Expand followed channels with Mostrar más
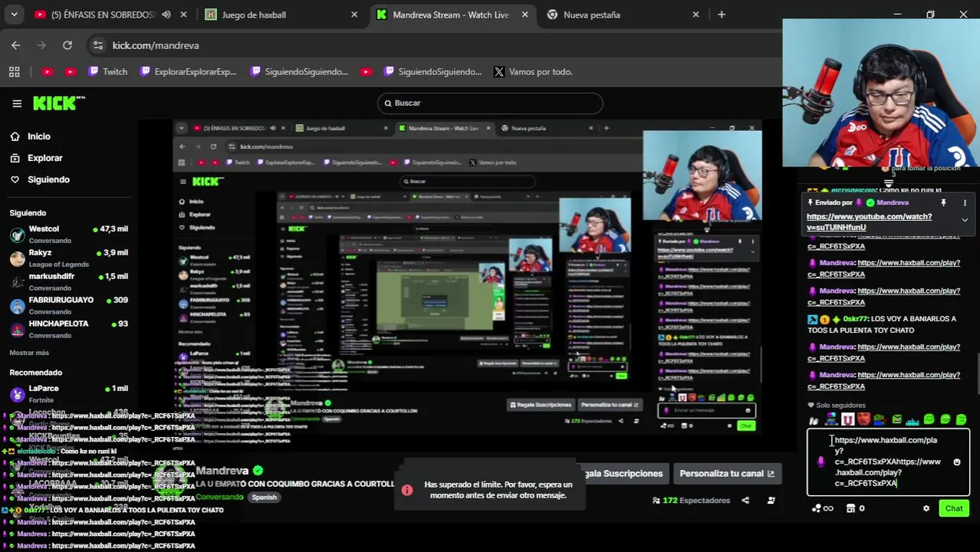 point(29,353)
